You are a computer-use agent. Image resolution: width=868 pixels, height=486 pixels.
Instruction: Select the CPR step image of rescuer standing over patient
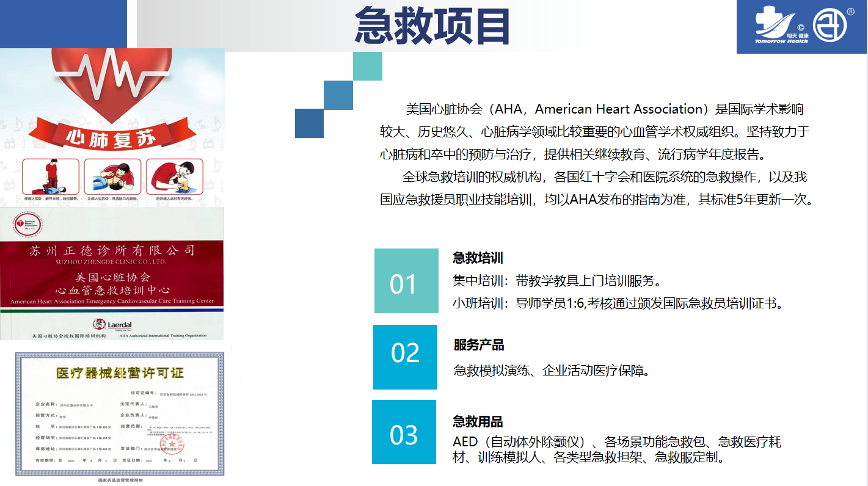point(51,176)
